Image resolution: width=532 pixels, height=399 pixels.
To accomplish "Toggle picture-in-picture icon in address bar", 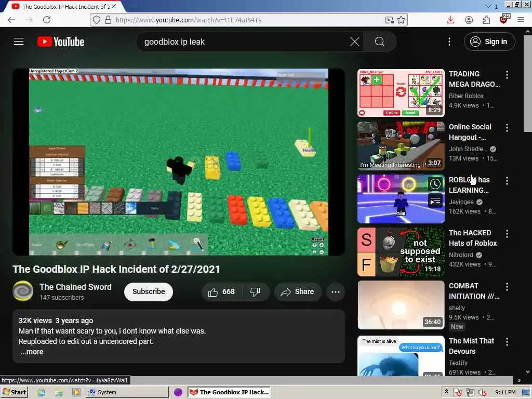I will (390, 20).
